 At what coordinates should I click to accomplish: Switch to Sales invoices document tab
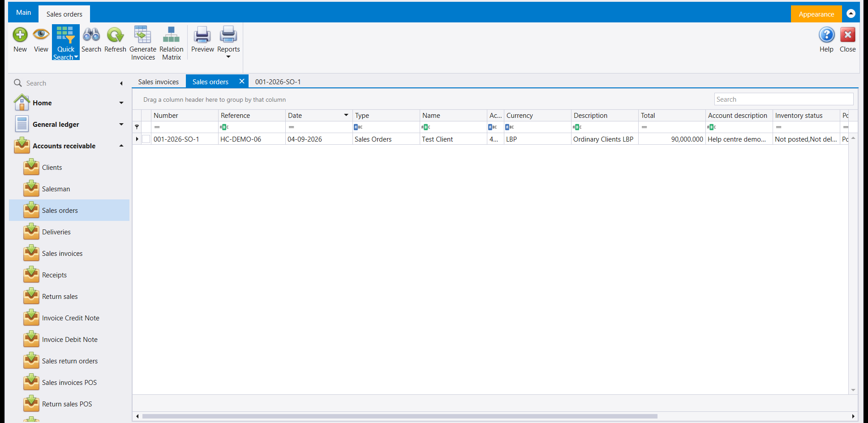pyautogui.click(x=159, y=82)
